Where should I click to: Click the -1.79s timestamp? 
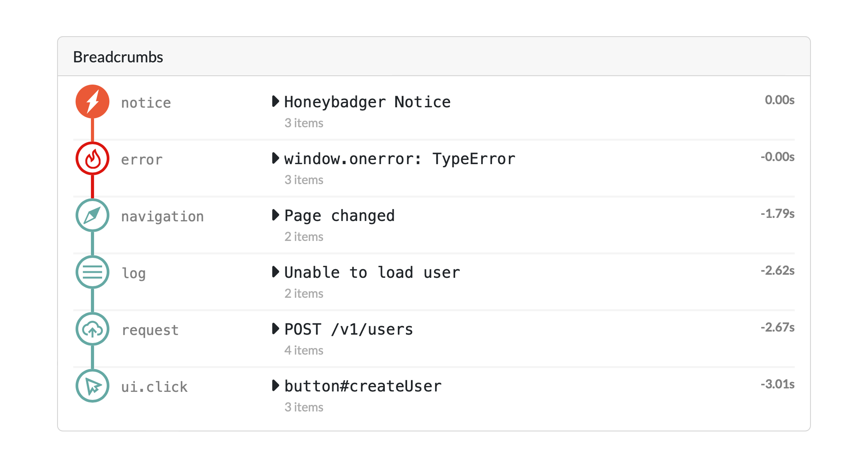pos(777,214)
